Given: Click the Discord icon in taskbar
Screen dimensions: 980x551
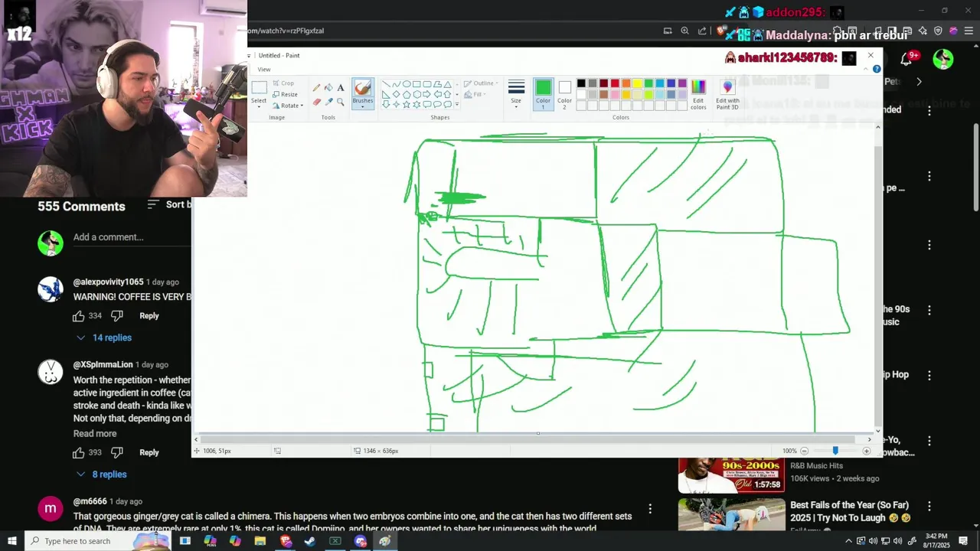Looking at the screenshot, I should point(361,541).
